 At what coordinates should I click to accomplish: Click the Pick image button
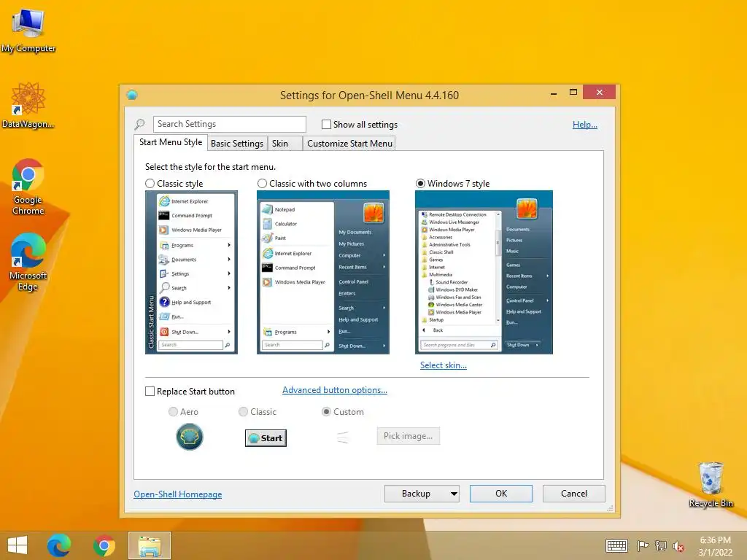pyautogui.click(x=409, y=436)
